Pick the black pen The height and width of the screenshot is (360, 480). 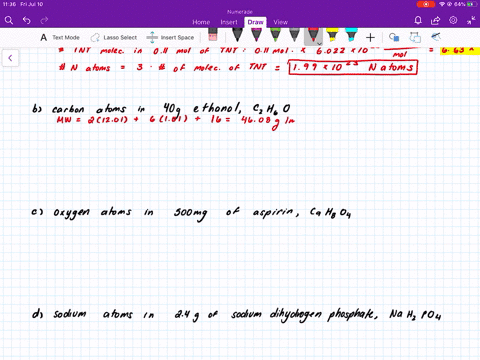coord(237,35)
